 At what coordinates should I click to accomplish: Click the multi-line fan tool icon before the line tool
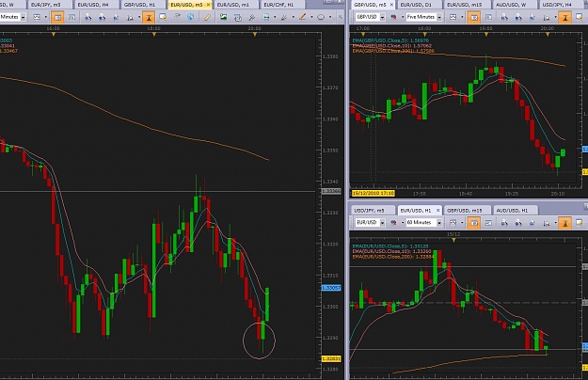[x=284, y=17]
